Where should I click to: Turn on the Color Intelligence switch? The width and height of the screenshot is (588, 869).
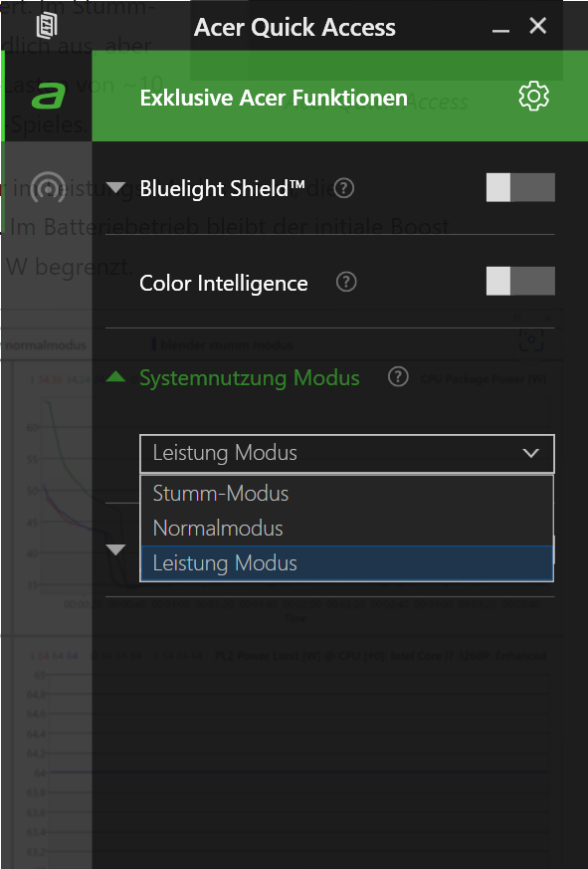520,281
